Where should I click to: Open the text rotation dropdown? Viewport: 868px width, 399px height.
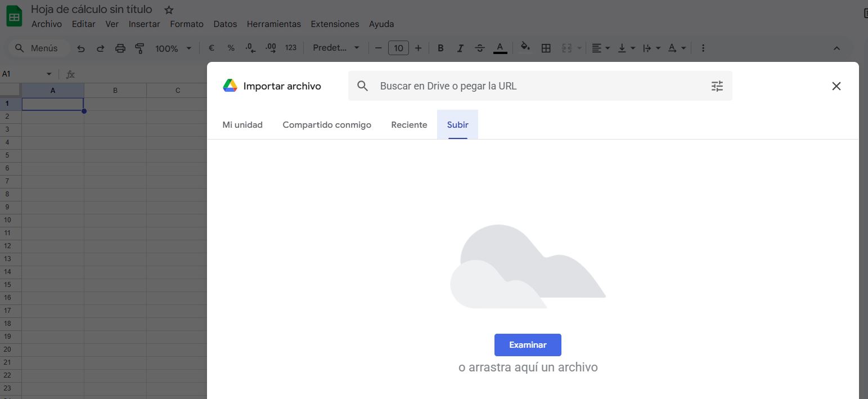click(677, 48)
